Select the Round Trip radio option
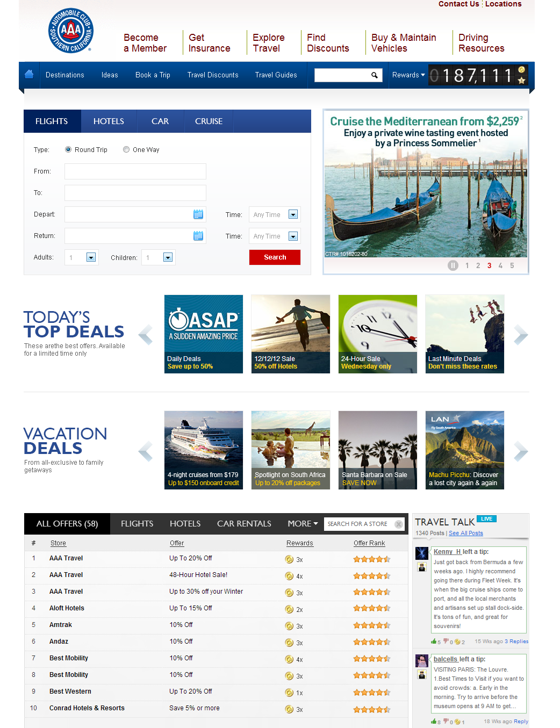The height and width of the screenshot is (728, 560). 68,150
